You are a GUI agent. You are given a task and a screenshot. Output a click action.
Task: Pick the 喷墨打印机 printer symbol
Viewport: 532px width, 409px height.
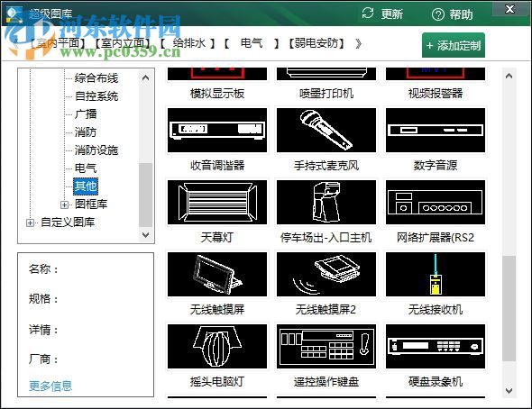(x=326, y=74)
